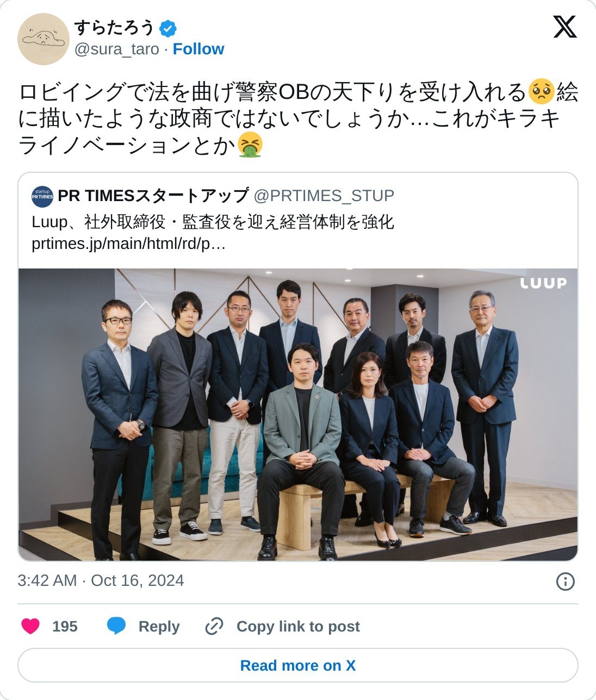The width and height of the screenshot is (596, 700).
Task: Open the Luup group photo
Action: [298, 415]
